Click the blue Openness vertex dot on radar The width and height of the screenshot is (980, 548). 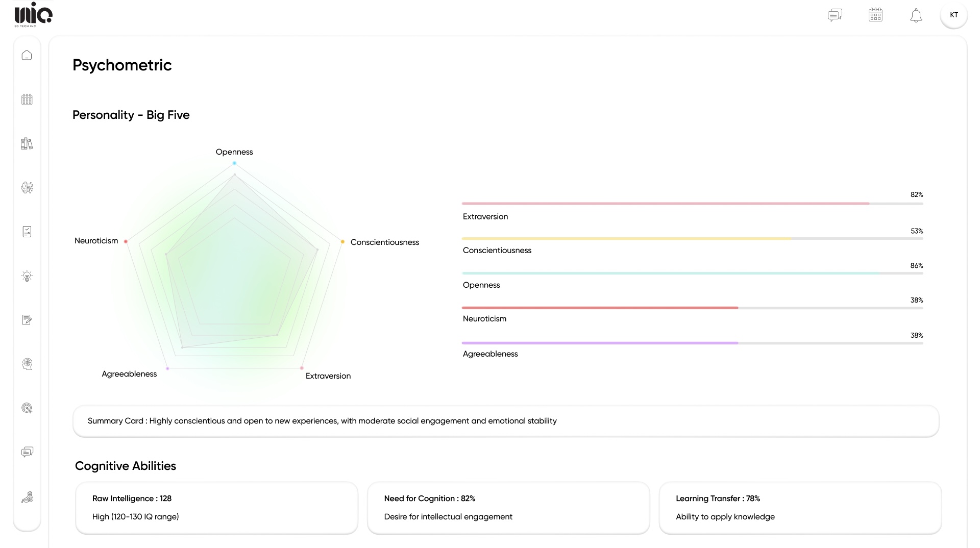click(x=234, y=163)
